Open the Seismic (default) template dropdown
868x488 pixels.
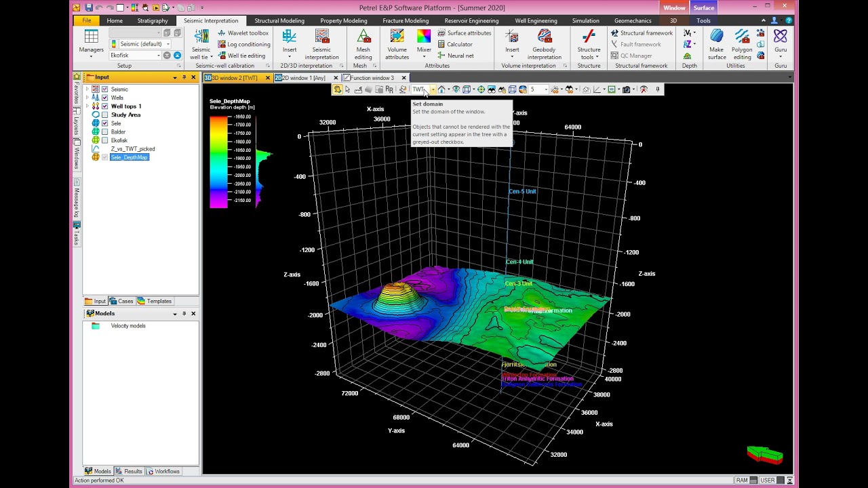tap(168, 44)
